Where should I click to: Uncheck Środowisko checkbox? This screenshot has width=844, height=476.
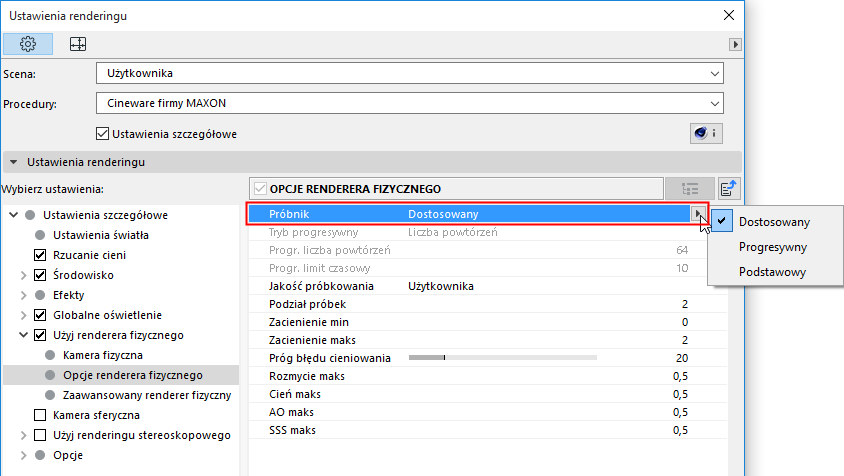coord(40,275)
